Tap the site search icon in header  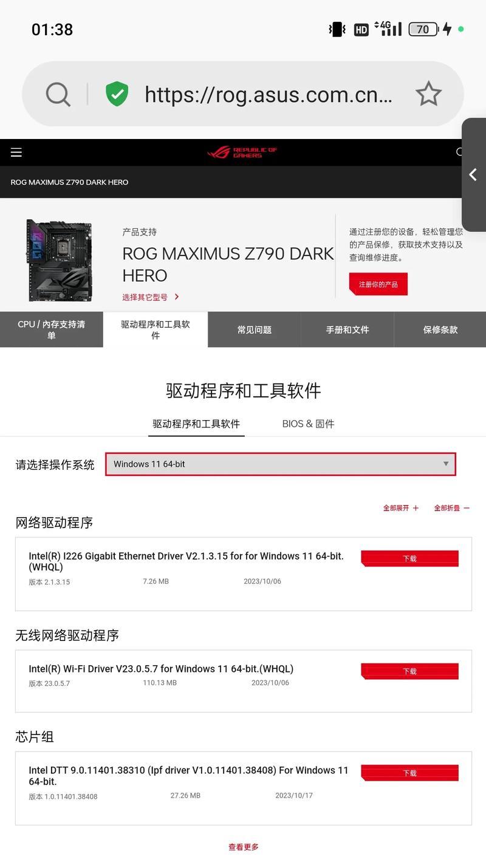coord(460,152)
